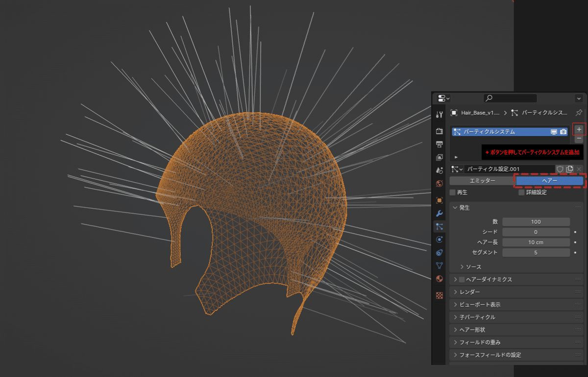Toggle viewport display for パーティクルシステム
Viewport: 588px width, 377px height.
pos(554,132)
